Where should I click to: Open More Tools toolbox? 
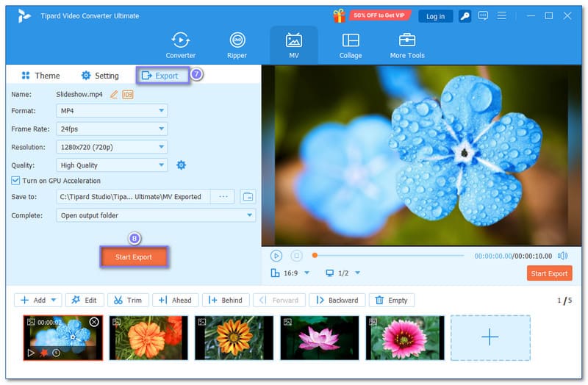point(407,46)
